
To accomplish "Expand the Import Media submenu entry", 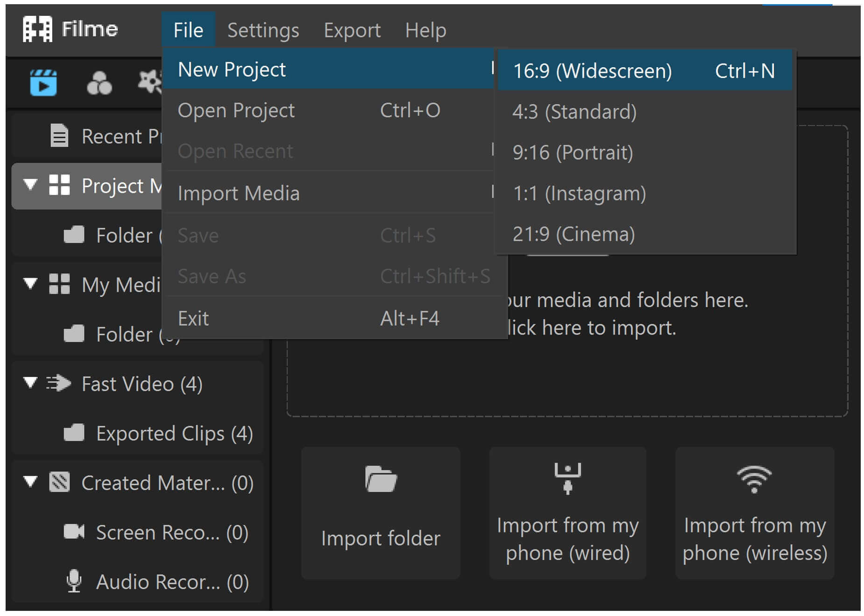I will (x=329, y=193).
